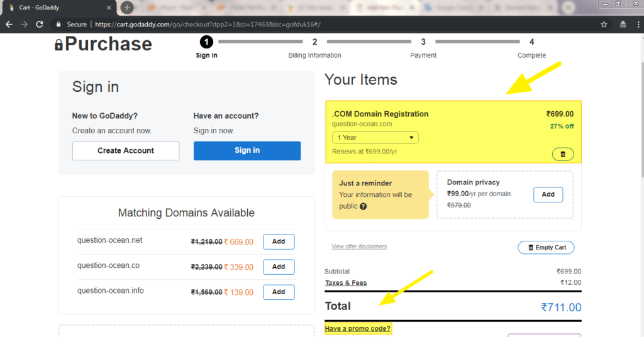Click Create Account button
Screen dimensions: 644x337
126,151
